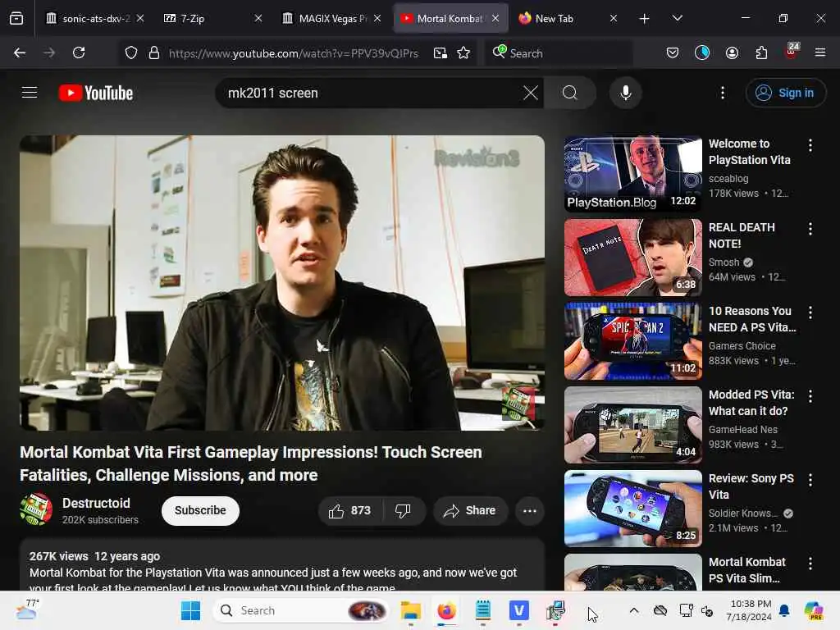The width and height of the screenshot is (840, 630).
Task: View site security padlock info
Action: [x=154, y=52]
